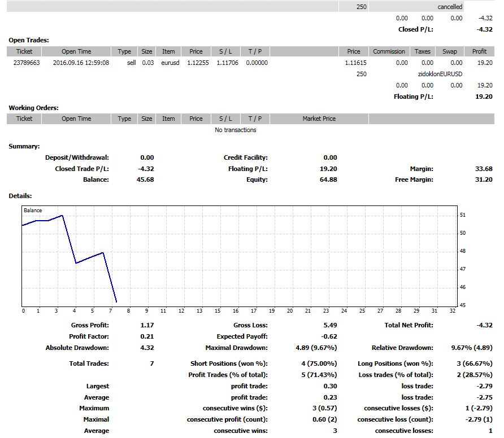The image size is (504, 438).
Task: Click the cancelled status text
Action: [450, 7]
